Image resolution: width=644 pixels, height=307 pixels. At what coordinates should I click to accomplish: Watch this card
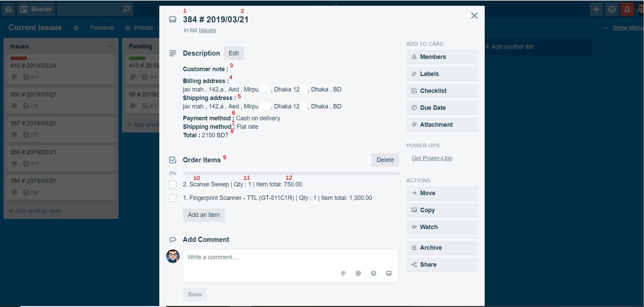click(x=442, y=227)
